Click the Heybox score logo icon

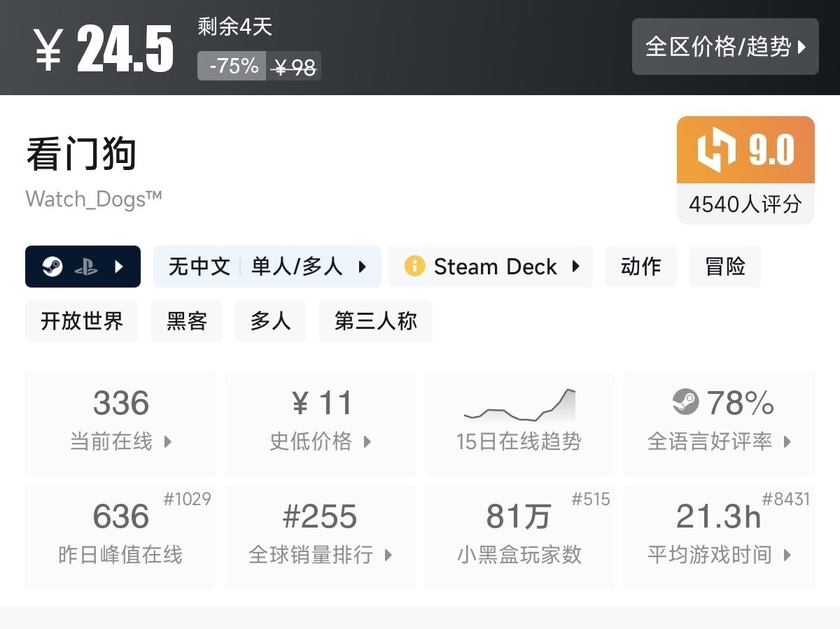717,150
